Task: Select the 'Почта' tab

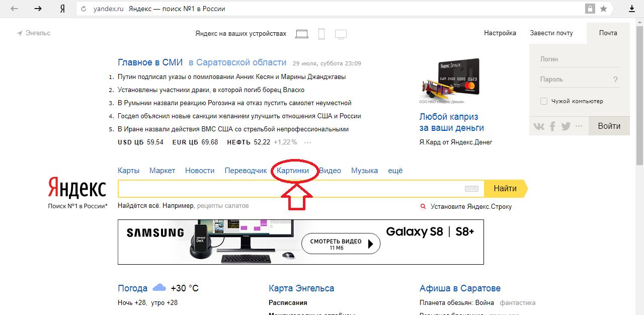Action: 608,33
